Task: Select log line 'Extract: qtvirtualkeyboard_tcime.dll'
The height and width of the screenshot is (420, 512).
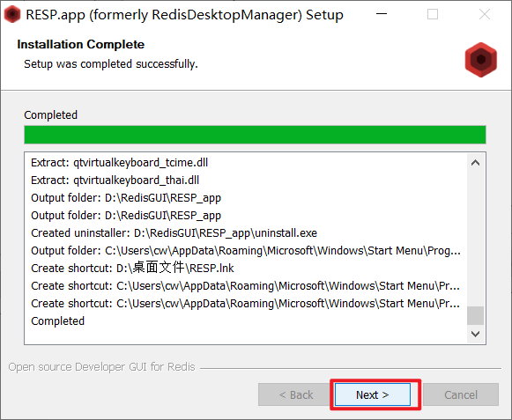Action: (x=120, y=163)
